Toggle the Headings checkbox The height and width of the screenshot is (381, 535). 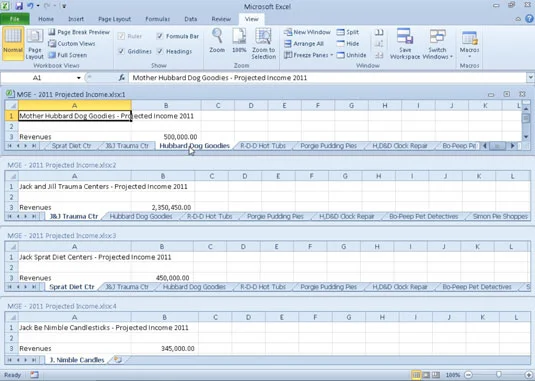[x=160, y=51]
